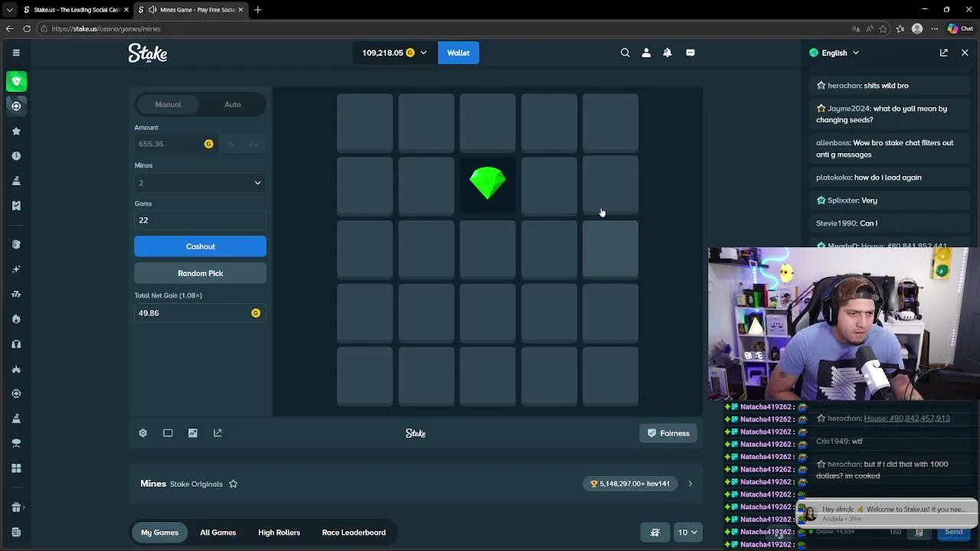Viewport: 980px width, 551px height.
Task: Expand the 5,148,297.00x hov141 banner arrow
Action: (x=690, y=484)
